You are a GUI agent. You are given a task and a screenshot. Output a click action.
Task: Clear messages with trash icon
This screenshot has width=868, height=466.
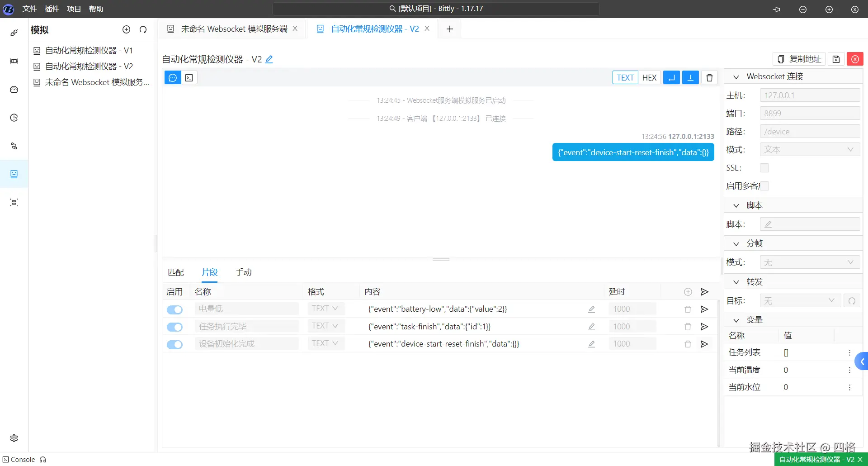pos(709,77)
